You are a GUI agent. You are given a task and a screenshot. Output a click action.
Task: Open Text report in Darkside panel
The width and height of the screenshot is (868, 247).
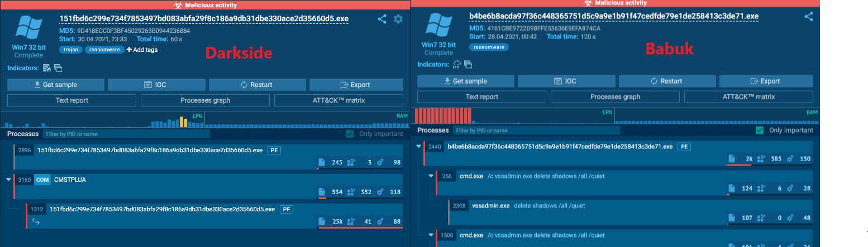point(72,101)
